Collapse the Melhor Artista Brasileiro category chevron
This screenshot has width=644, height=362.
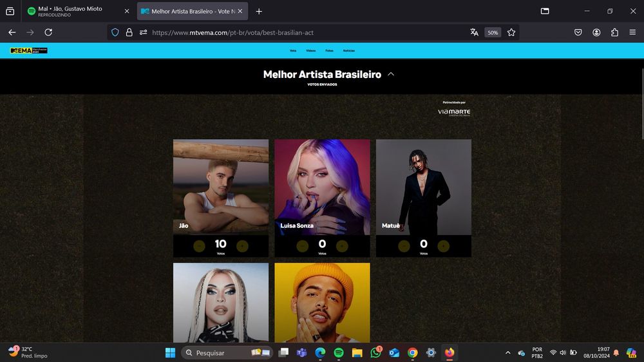391,74
